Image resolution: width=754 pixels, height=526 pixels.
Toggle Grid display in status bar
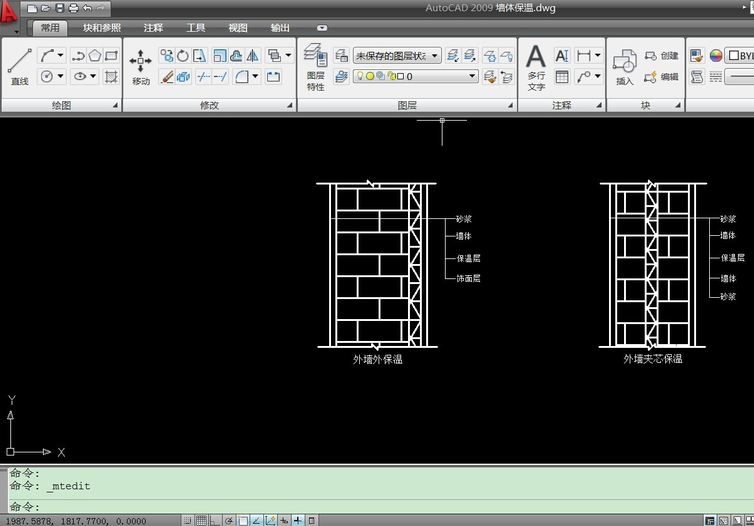tap(201, 520)
